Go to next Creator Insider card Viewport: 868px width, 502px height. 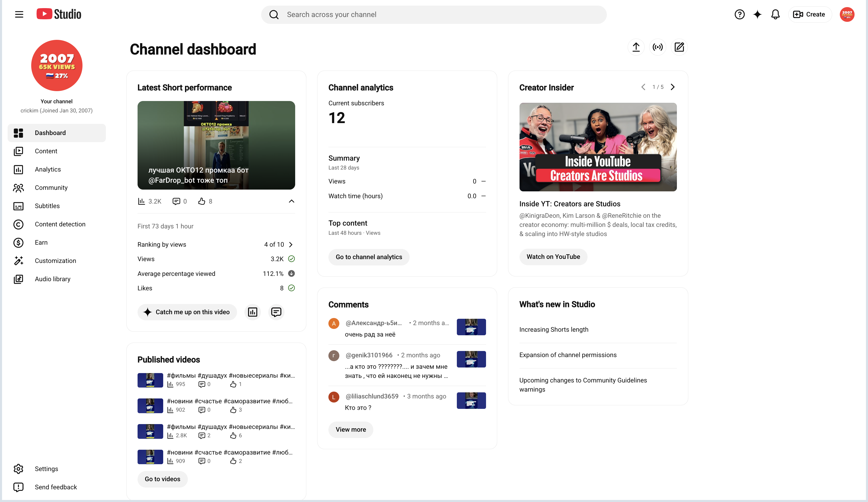[x=673, y=87]
